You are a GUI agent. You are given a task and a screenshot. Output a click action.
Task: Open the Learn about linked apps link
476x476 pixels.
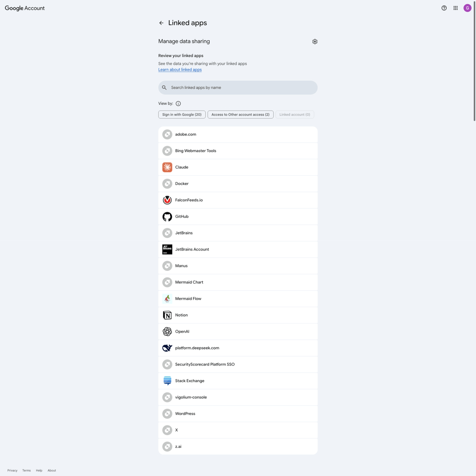[x=180, y=70]
